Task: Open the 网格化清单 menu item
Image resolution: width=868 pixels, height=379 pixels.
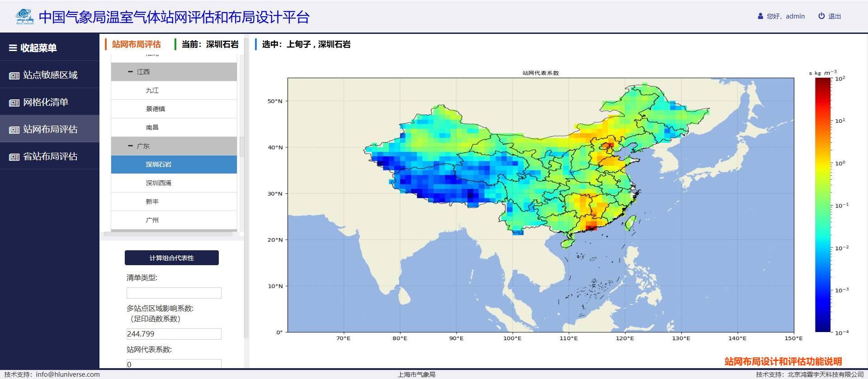Action: (x=46, y=103)
